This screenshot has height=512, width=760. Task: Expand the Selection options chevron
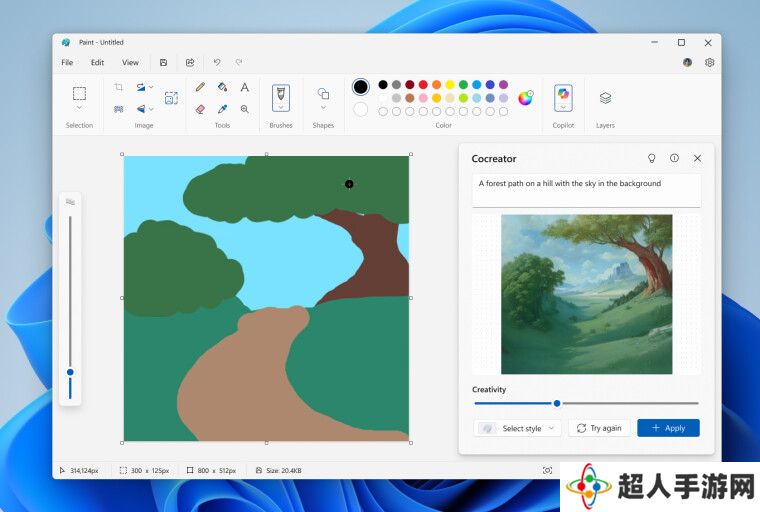point(79,108)
